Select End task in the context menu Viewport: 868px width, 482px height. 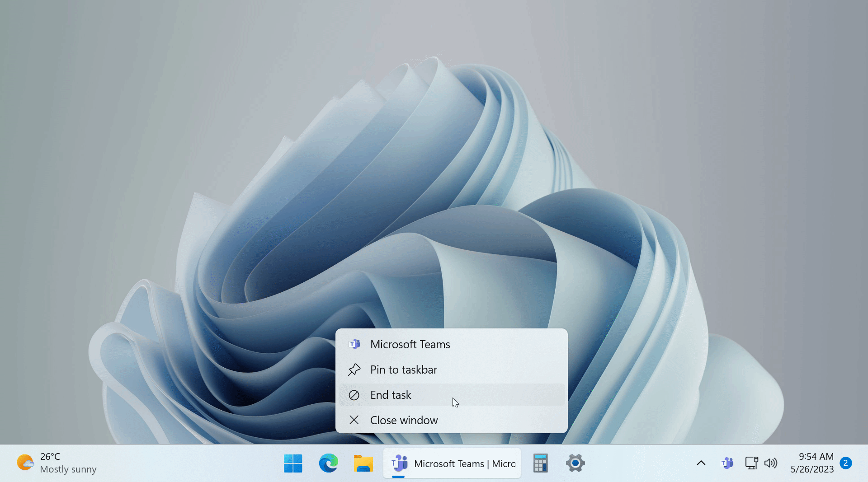pos(391,395)
